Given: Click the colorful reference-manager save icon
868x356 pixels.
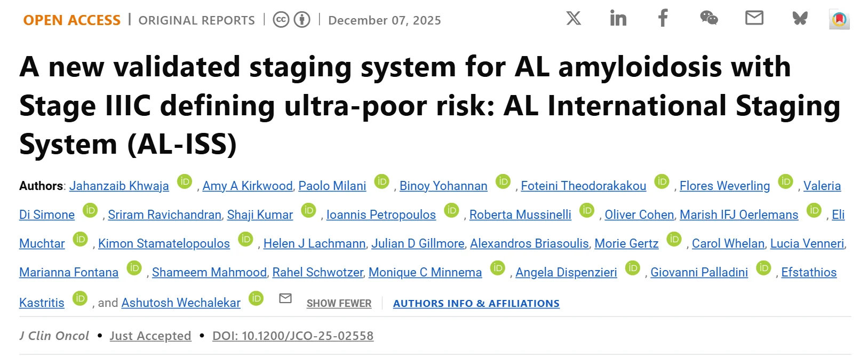Looking at the screenshot, I should tap(840, 20).
